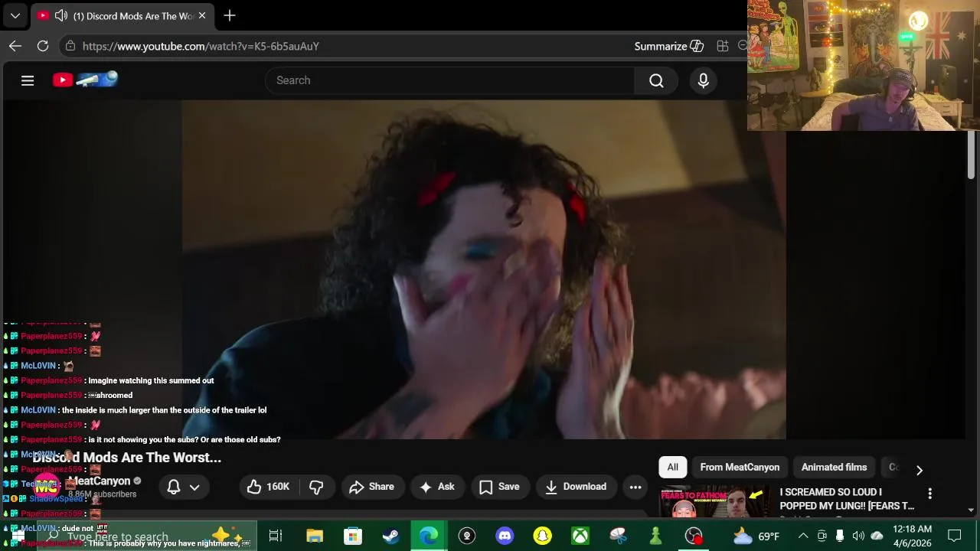Open the Windows notification center

pyautogui.click(x=955, y=536)
